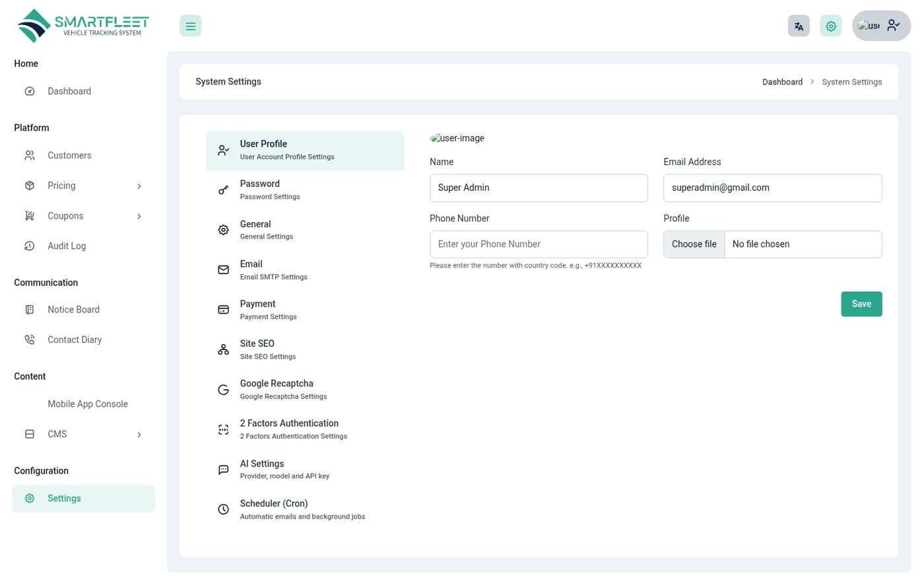Click the Customers people icon
Screen dimensions: 924x578
pos(30,156)
